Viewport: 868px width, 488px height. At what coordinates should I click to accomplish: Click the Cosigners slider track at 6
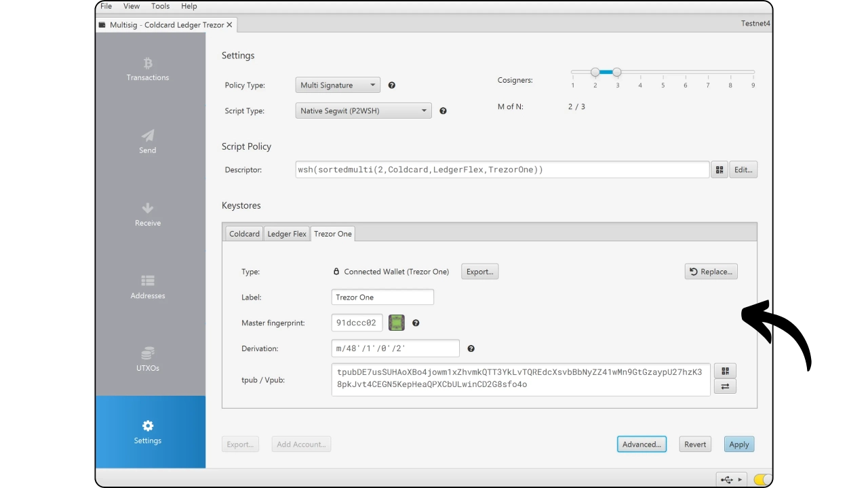point(686,72)
